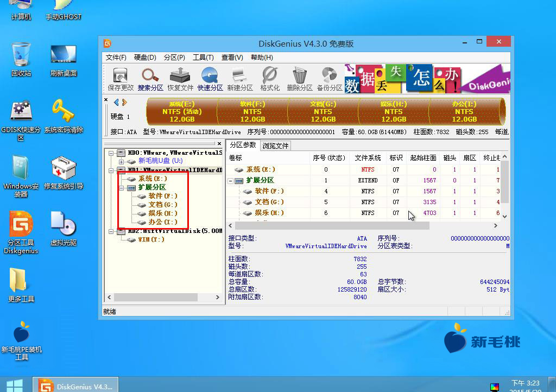The width and height of the screenshot is (556, 392).
Task: Click left tree horizontal scrollbar right arrow
Action: [x=218, y=298]
